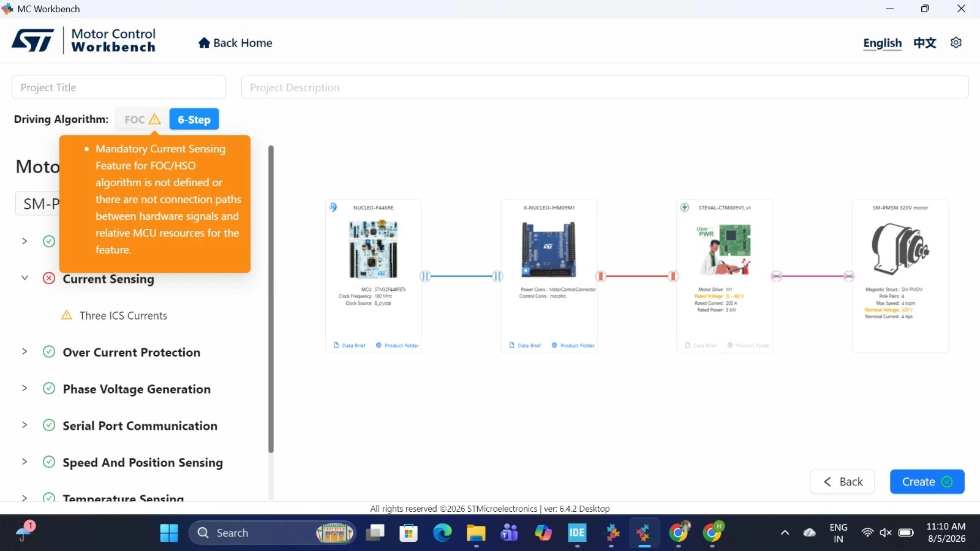Collapse the Current Sensing section

pyautogui.click(x=24, y=278)
